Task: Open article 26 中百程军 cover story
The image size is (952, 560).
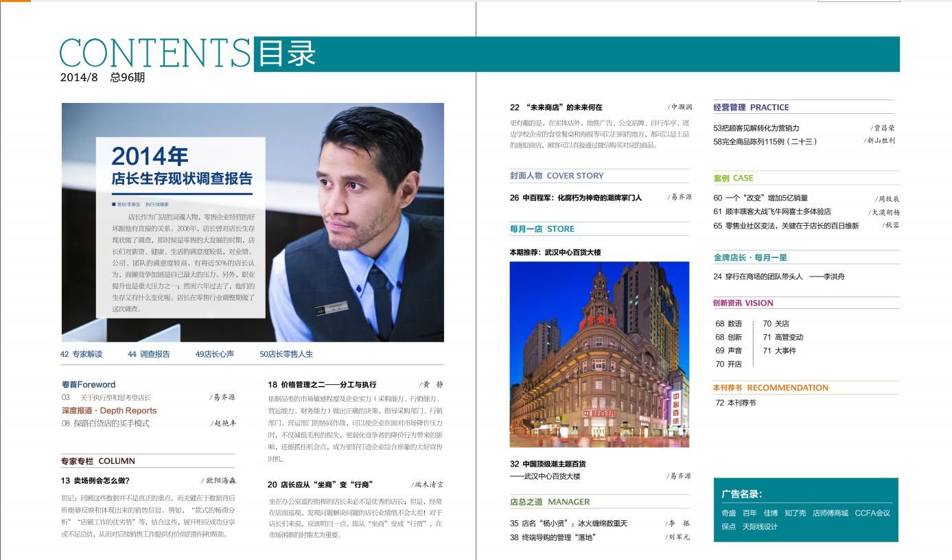Action: pos(576,198)
